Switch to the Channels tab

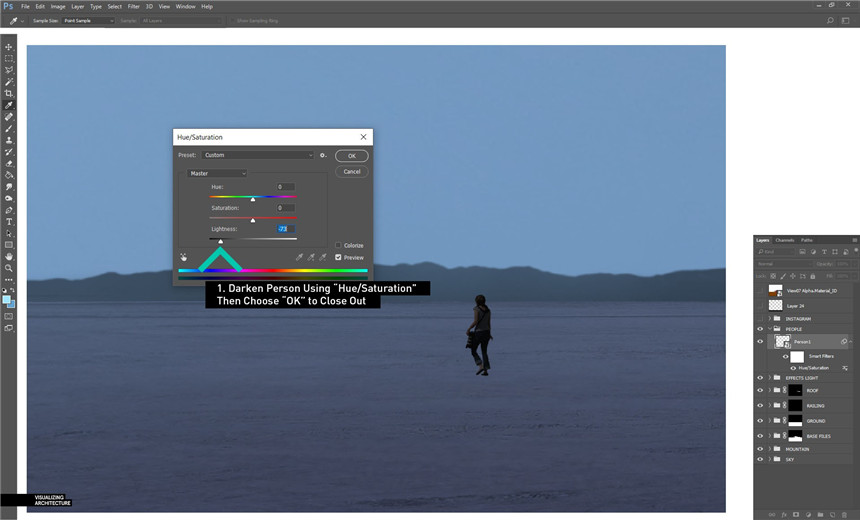pos(785,240)
